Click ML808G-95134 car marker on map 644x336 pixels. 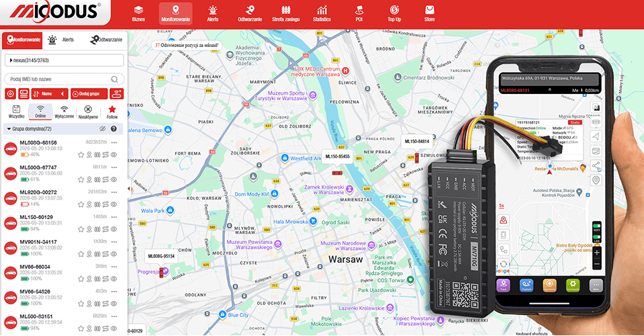[x=161, y=272]
